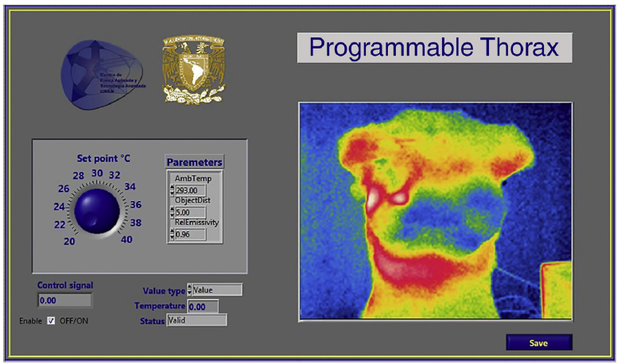Toggle the Enable OFF/ON checkbox
Screen dimensions: 621x364
[52, 321]
